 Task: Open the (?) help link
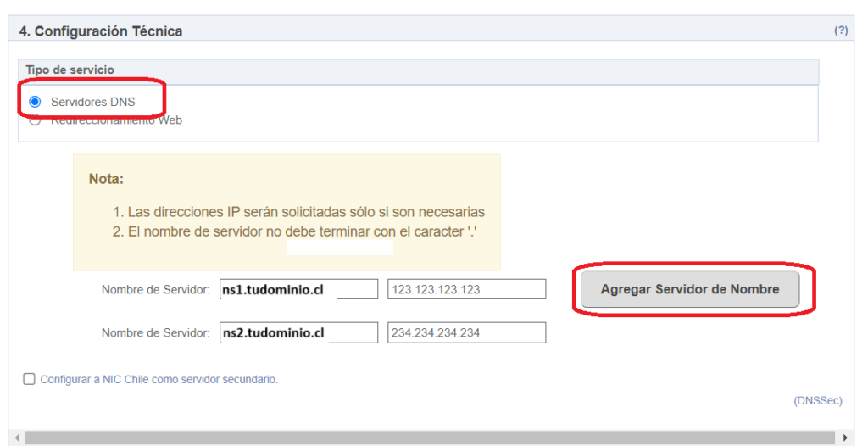coord(841,31)
